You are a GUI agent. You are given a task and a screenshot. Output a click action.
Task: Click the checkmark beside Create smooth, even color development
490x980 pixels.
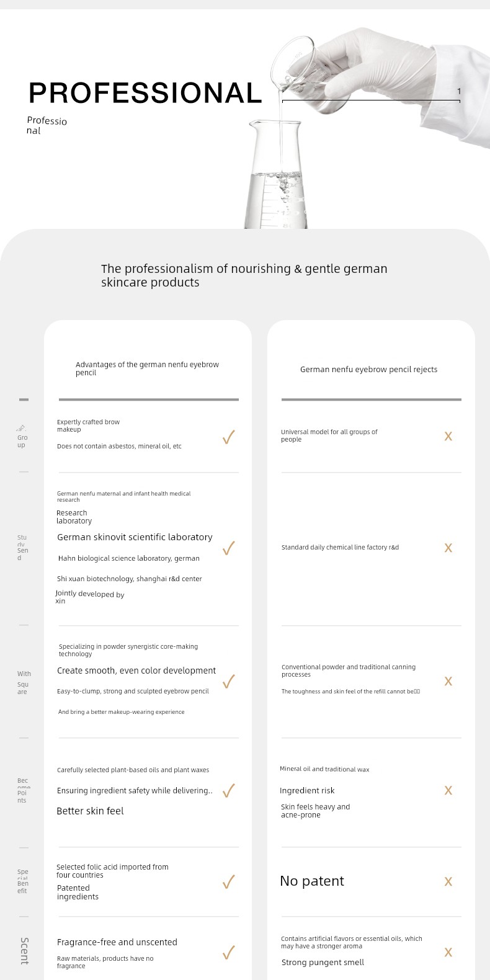(228, 681)
